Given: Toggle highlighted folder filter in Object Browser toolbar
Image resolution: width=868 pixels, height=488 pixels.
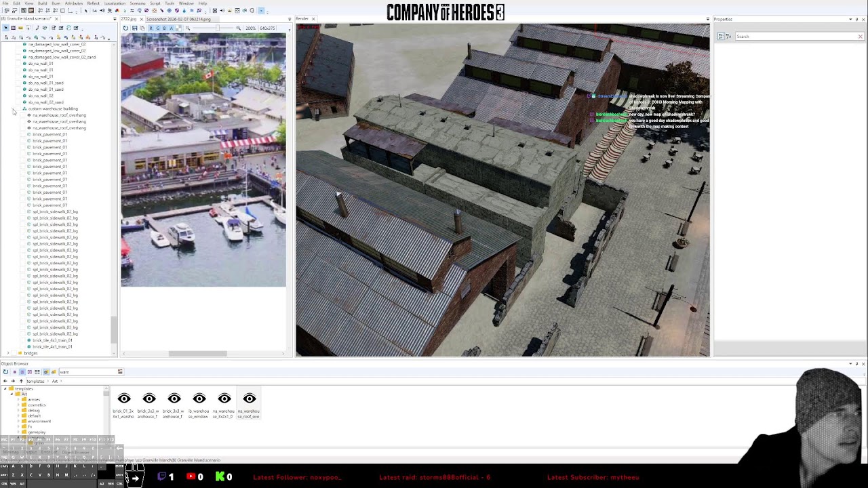Looking at the screenshot, I should coord(46,372).
